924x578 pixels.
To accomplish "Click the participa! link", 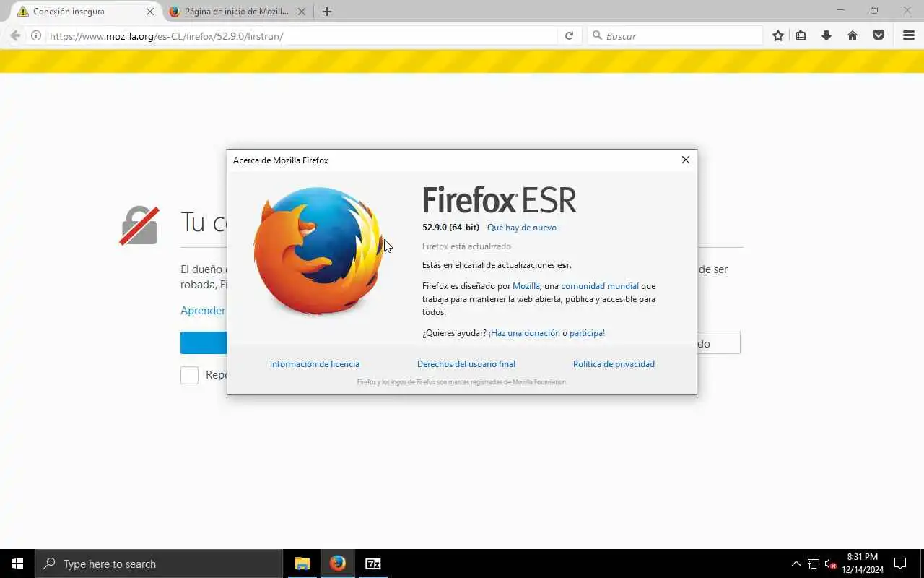I will (588, 333).
